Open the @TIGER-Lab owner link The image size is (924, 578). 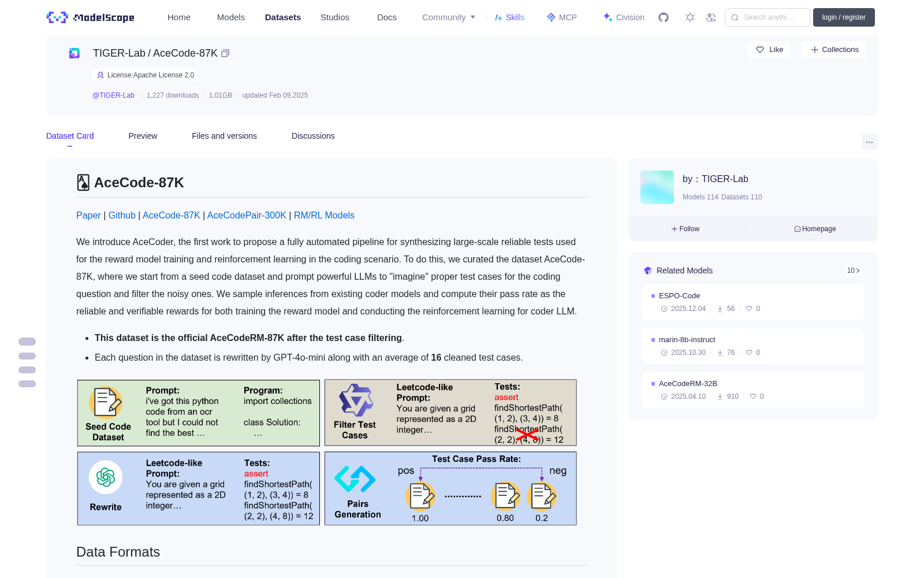click(x=113, y=95)
